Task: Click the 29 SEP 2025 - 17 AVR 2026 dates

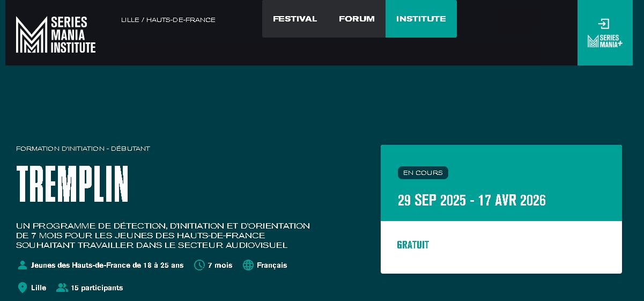Action: [x=472, y=201]
